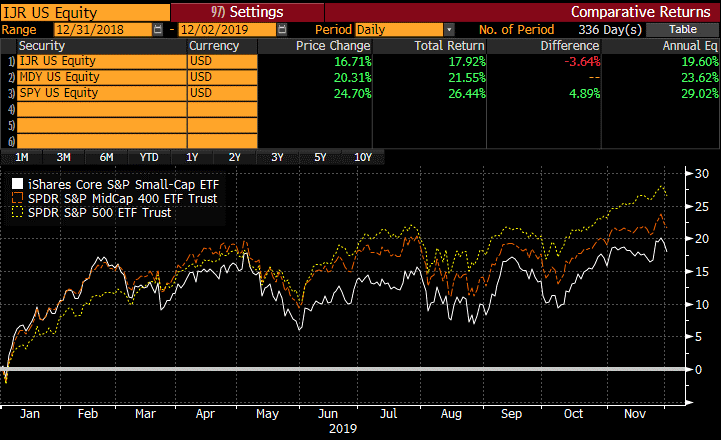Click the 26.44% total return value
Image resolution: width=721 pixels, height=440 pixels.
(467, 94)
